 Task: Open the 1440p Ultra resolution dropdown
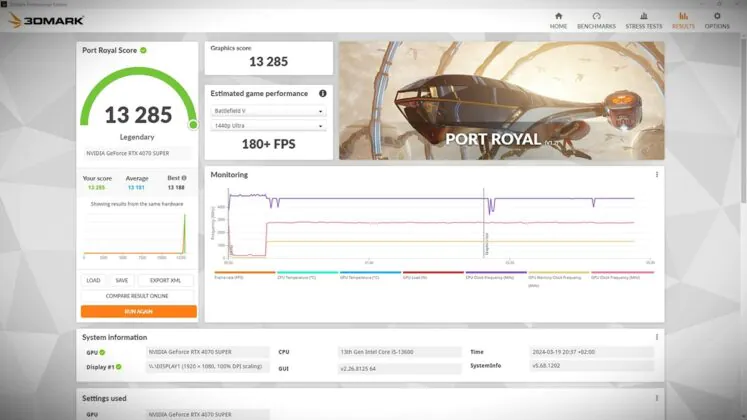pyautogui.click(x=268, y=126)
